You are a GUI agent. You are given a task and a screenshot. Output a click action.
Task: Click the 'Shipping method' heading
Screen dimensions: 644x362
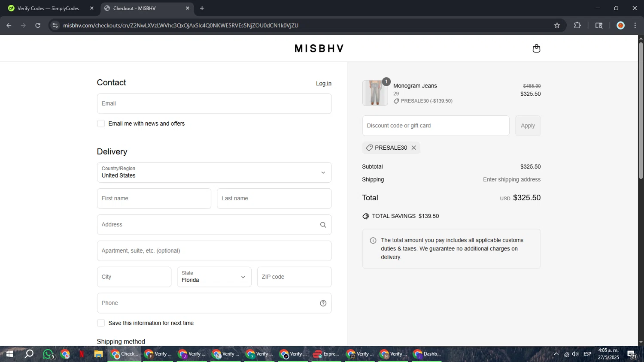(x=121, y=341)
